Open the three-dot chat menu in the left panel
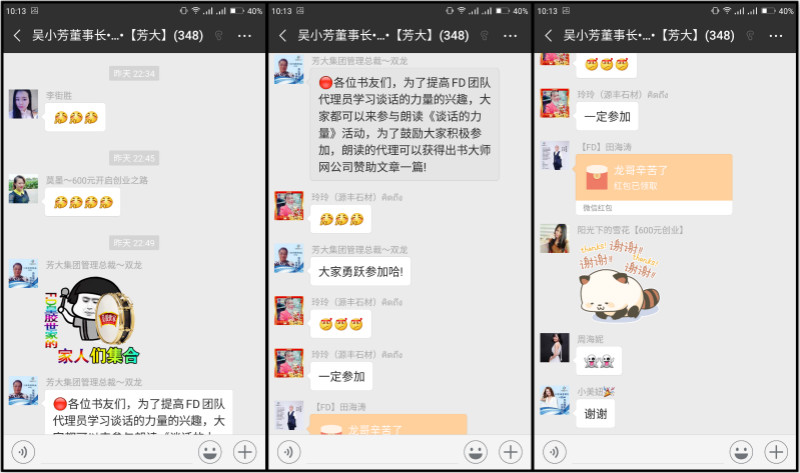800x473 pixels. (x=245, y=35)
